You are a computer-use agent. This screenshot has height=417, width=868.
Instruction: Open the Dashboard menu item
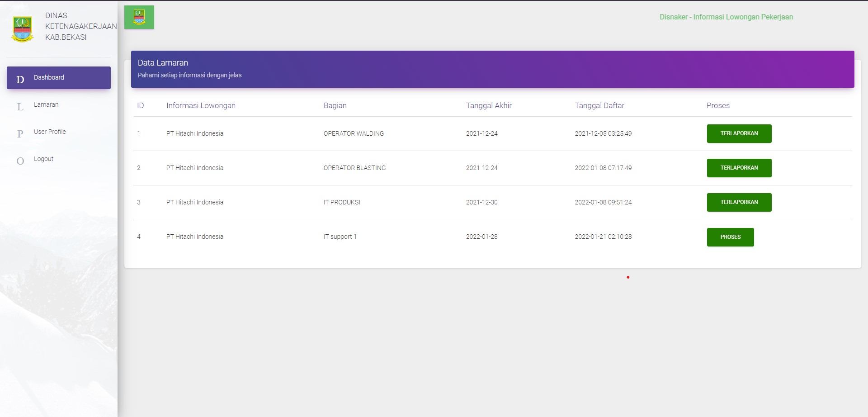(x=49, y=77)
